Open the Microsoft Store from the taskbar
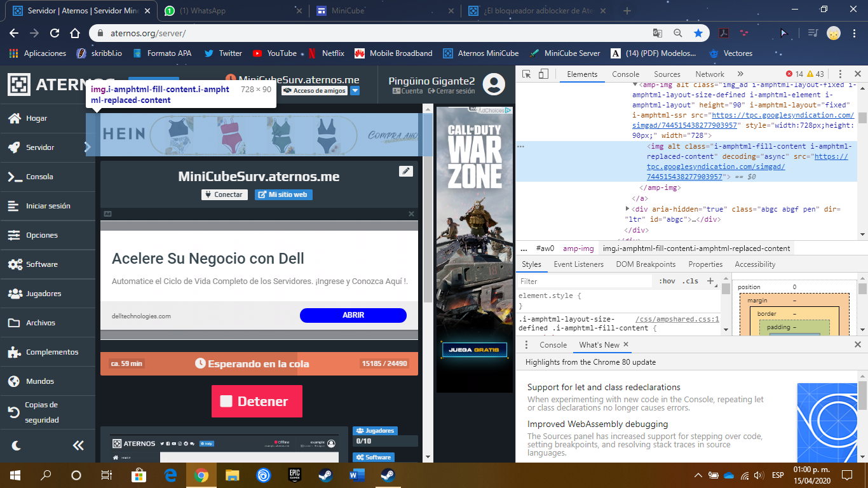The image size is (868, 488). 139,475
